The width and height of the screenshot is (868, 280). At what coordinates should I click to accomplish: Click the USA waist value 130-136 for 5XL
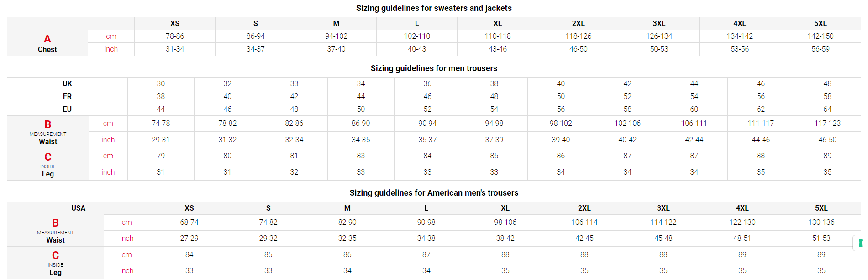click(x=821, y=223)
